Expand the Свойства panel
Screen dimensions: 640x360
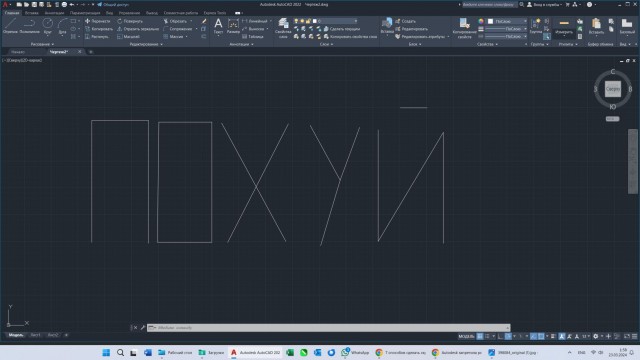[x=487, y=44]
